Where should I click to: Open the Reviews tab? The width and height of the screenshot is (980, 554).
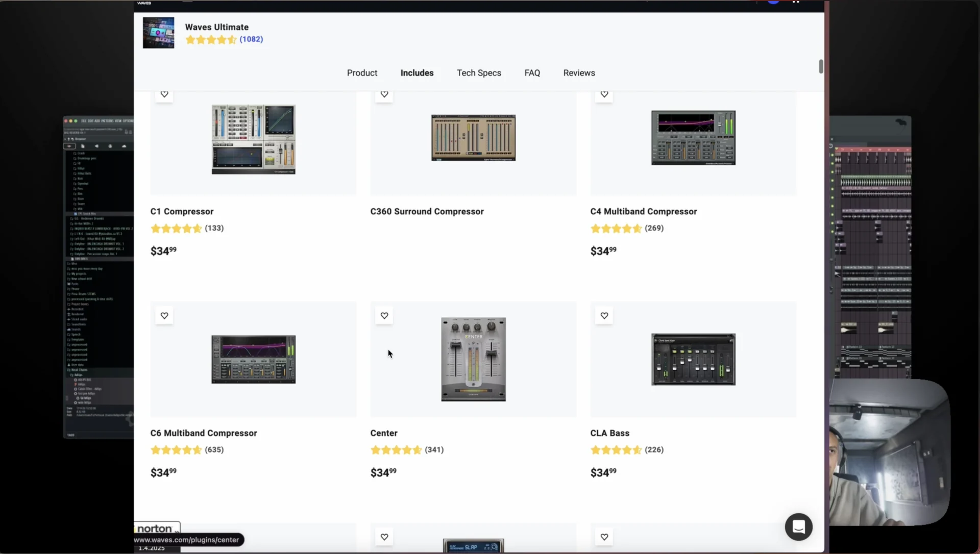pyautogui.click(x=579, y=73)
